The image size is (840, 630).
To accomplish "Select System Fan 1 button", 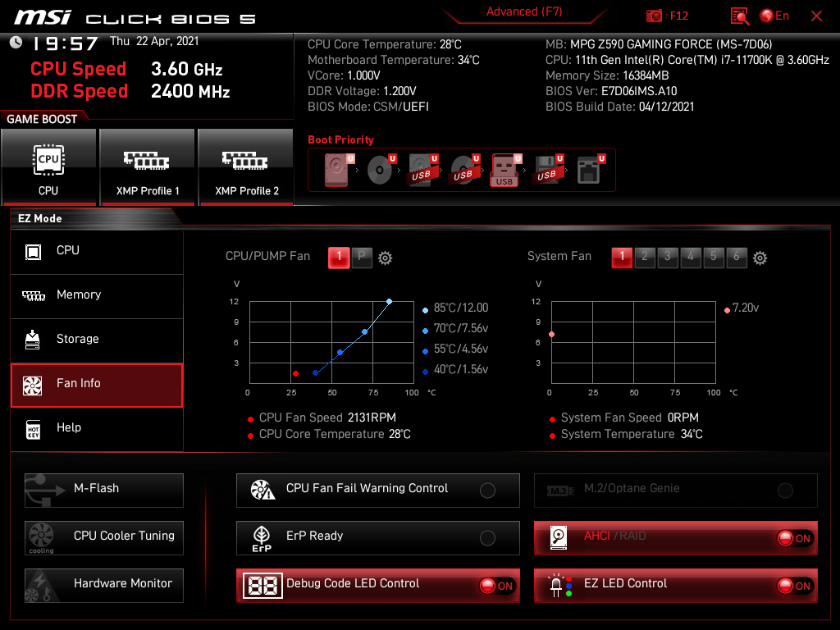I will (x=622, y=258).
